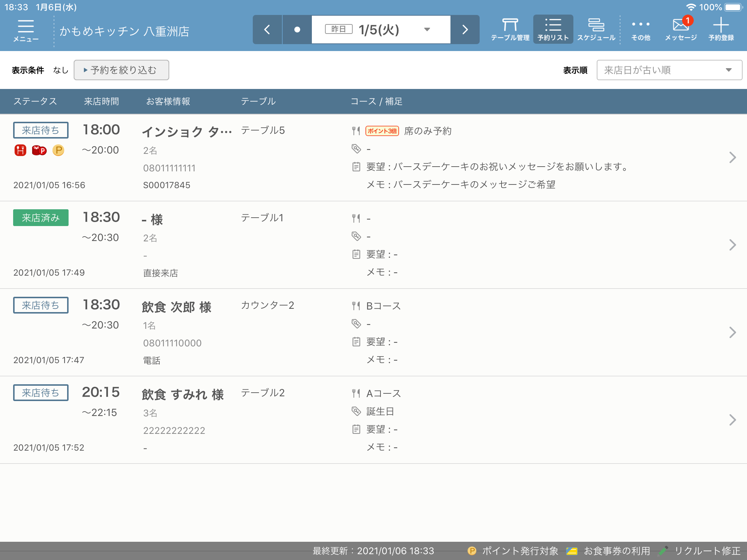The width and height of the screenshot is (747, 560).
Task: Click 来店待ち status for 18:00 reservation
Action: [x=41, y=130]
